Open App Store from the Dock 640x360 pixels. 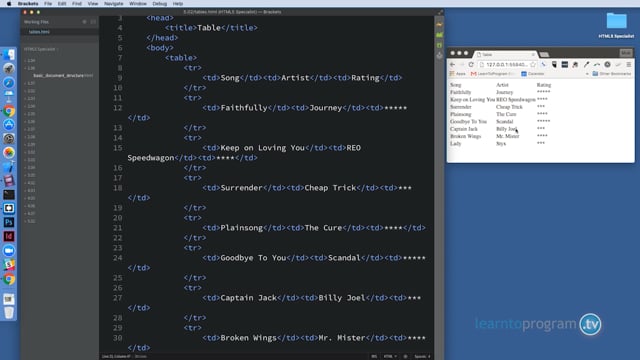9,124
